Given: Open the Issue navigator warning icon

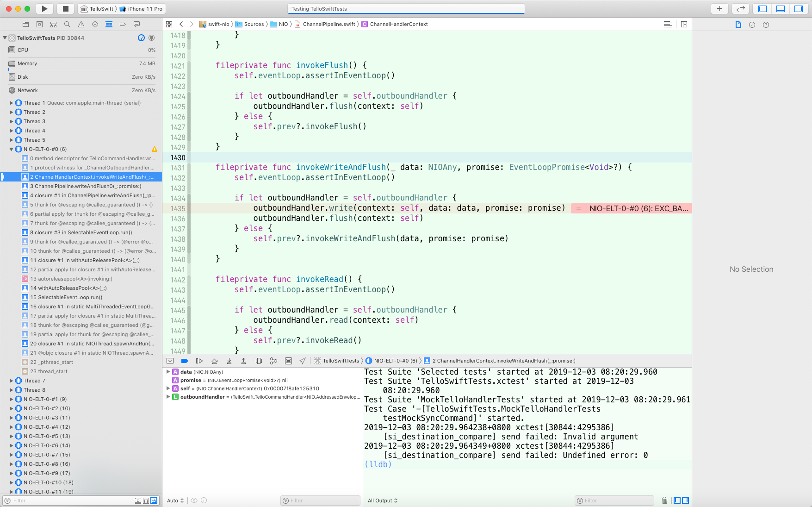Looking at the screenshot, I should point(81,24).
